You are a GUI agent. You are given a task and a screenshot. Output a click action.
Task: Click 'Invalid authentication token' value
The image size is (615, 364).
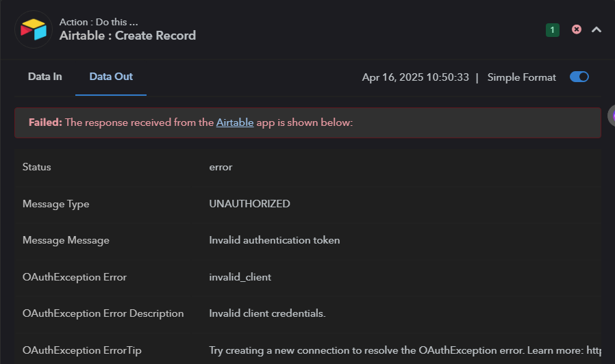[274, 240]
